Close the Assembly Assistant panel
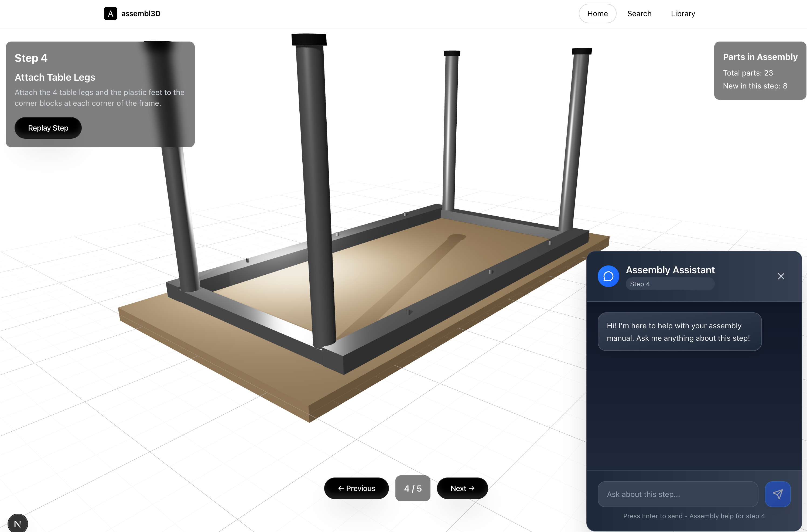807x532 pixels. (x=781, y=276)
